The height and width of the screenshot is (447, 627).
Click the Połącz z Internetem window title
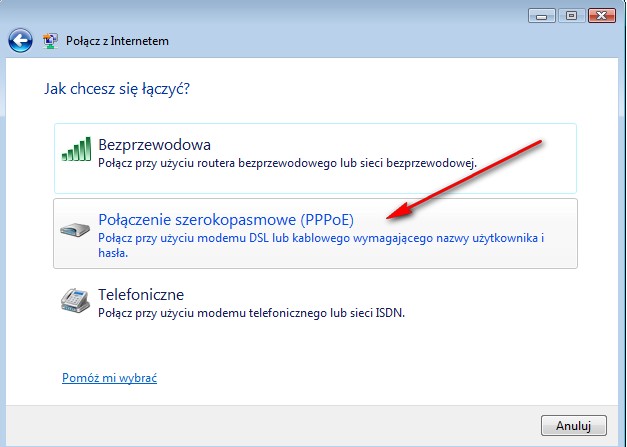coord(117,41)
